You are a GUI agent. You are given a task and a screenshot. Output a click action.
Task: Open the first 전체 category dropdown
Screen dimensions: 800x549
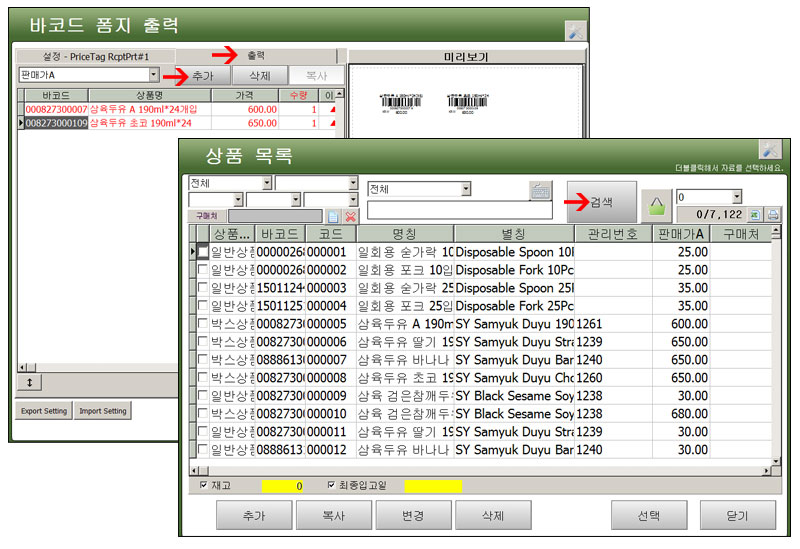point(267,183)
